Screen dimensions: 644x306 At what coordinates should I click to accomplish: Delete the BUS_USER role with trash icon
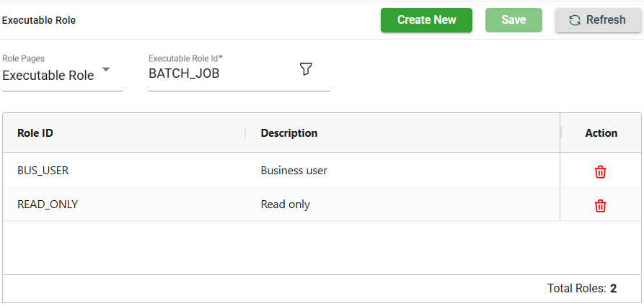[600, 171]
